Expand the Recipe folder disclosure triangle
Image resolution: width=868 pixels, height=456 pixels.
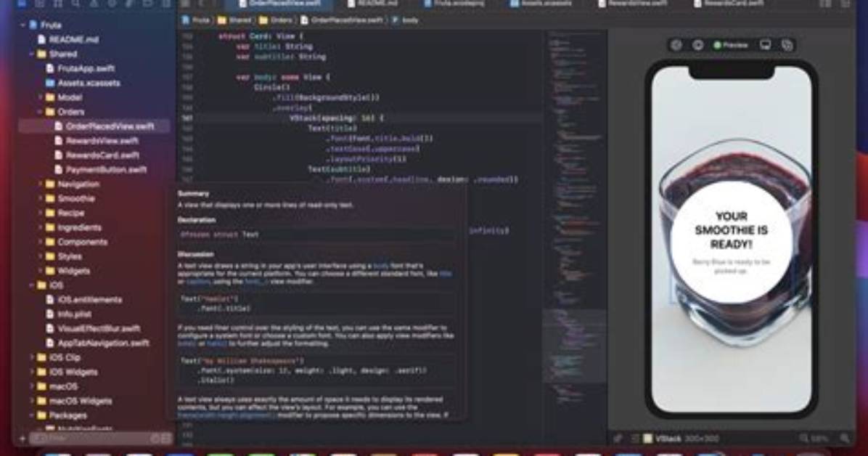point(41,213)
